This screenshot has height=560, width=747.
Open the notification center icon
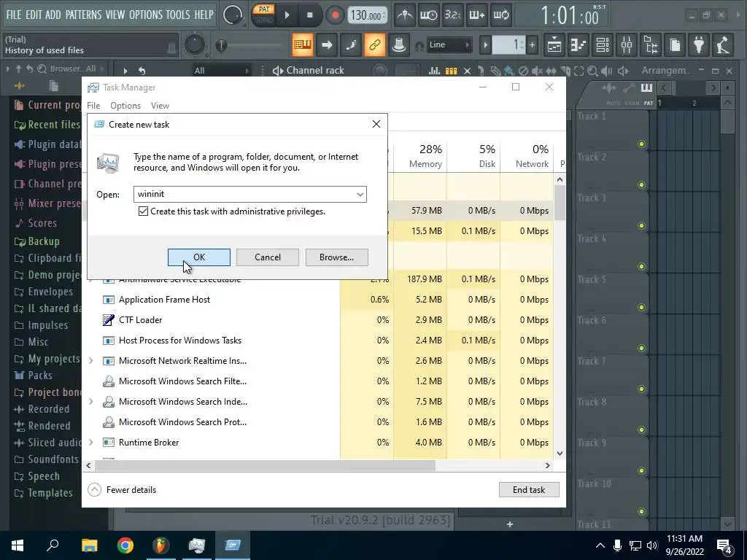pyautogui.click(x=724, y=545)
